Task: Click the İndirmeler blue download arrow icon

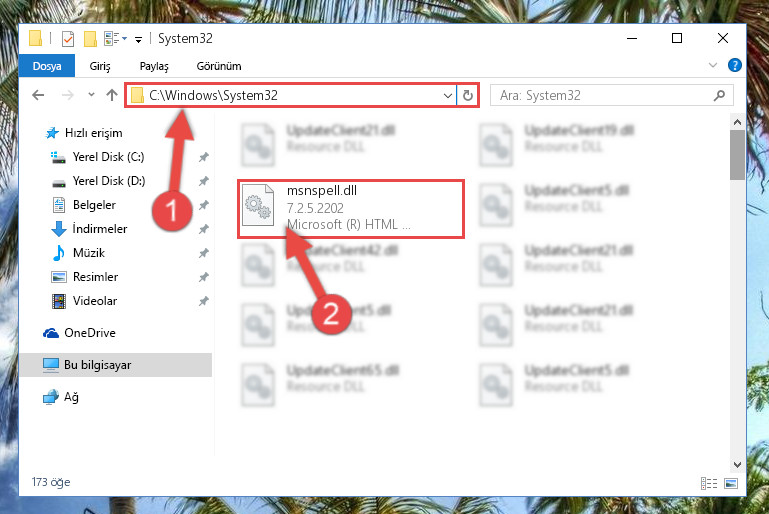Action: click(59, 229)
